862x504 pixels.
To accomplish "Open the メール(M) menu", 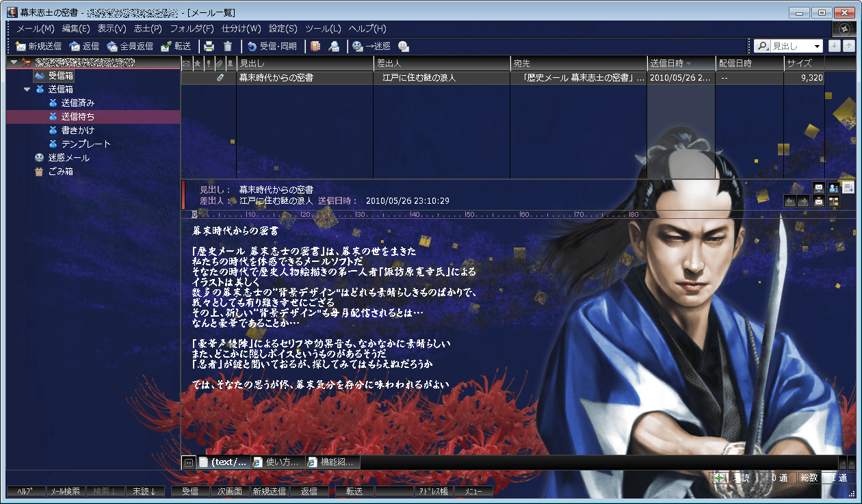I will [35, 29].
